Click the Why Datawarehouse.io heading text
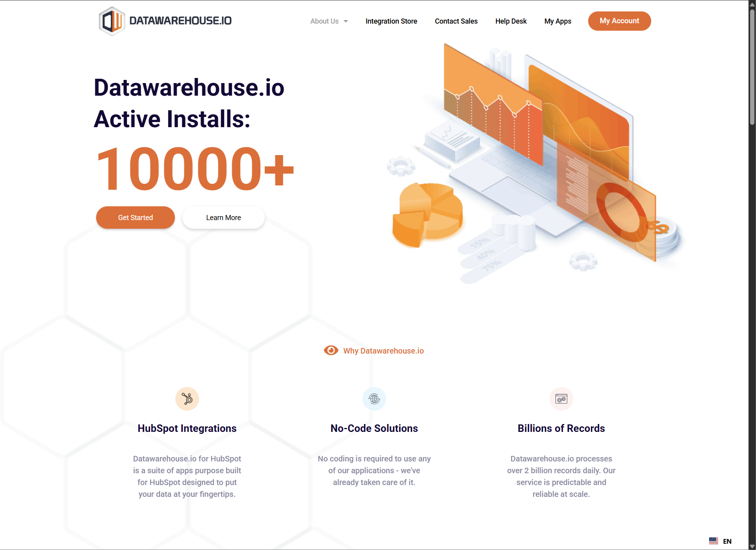The image size is (756, 550). point(383,351)
